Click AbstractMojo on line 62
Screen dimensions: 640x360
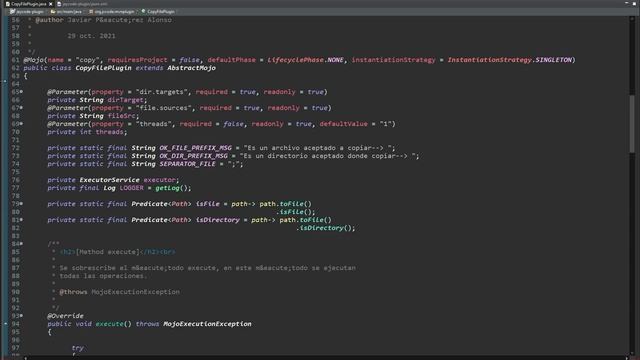point(191,68)
